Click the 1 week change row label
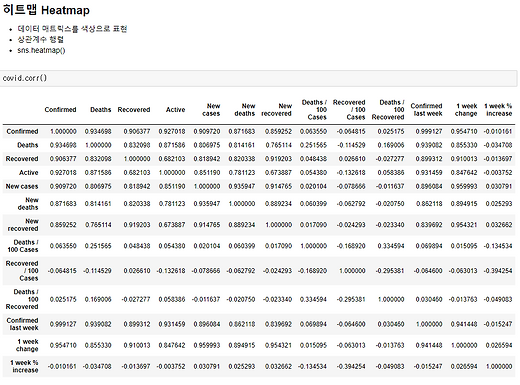The image size is (520, 385). click(x=28, y=345)
